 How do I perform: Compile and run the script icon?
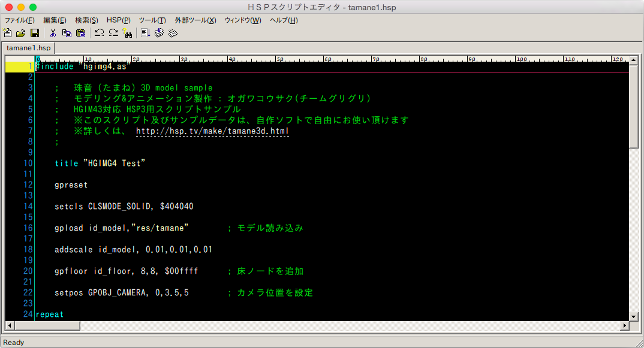point(145,33)
